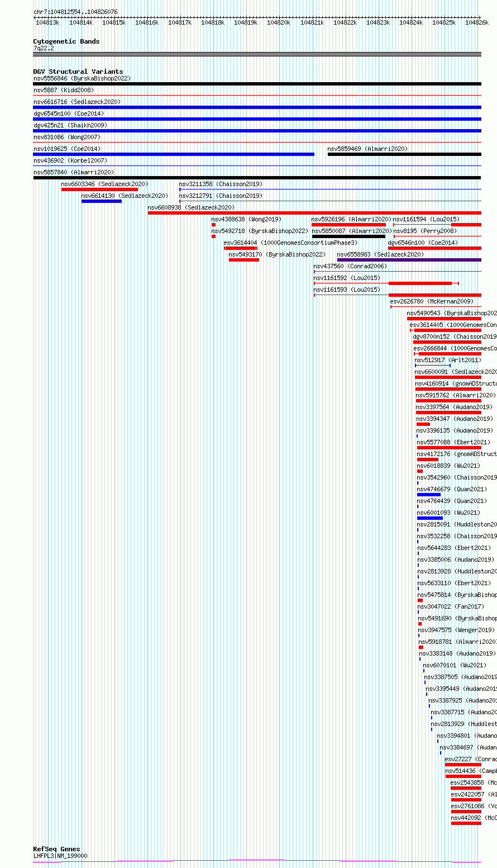Click the blue bar under nsv1019625
This screenshot has height=868, width=497.
click(x=174, y=154)
